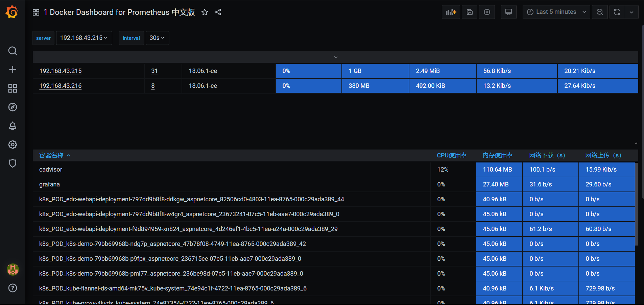
Task: Click the 492.00 KiB cell
Action: pos(443,86)
